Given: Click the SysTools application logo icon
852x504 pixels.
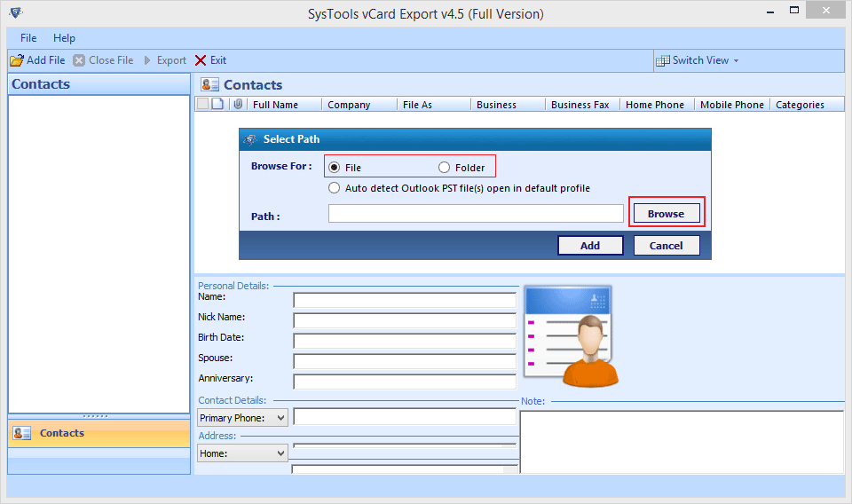Looking at the screenshot, I should tap(16, 12).
